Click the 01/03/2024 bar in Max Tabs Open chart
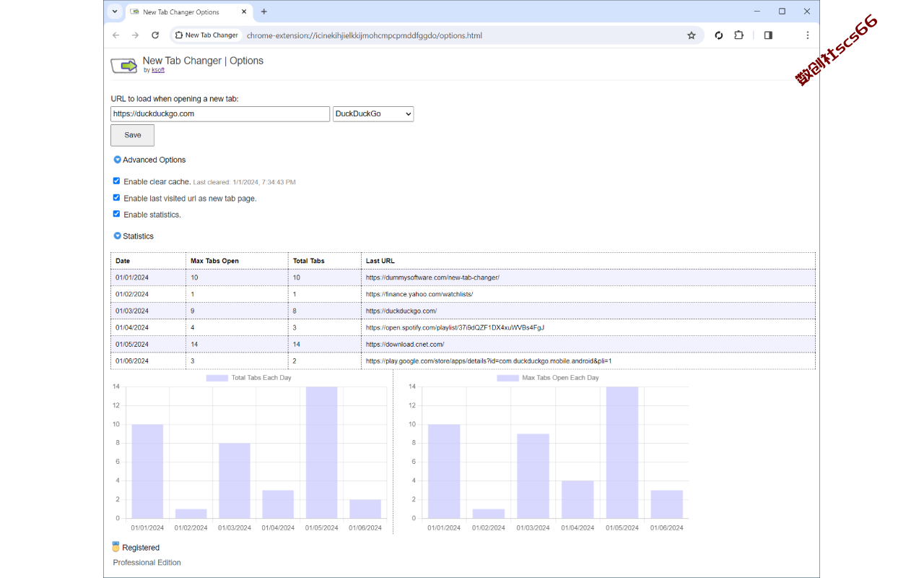This screenshot has height=578, width=924. pos(533,476)
